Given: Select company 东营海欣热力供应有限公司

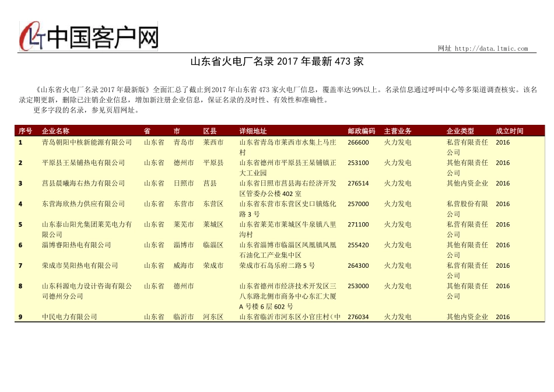Looking at the screenshot, I should coord(83,204).
